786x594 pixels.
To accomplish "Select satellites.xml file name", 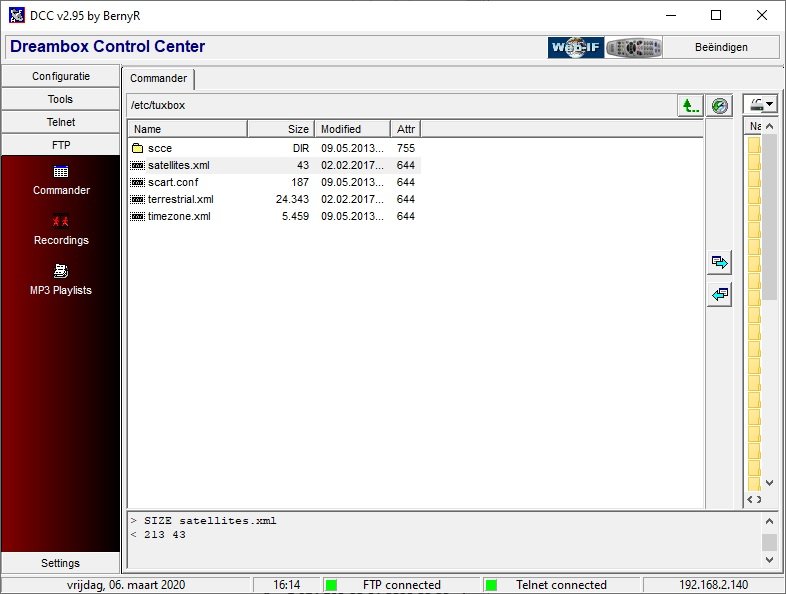I will coord(178,165).
